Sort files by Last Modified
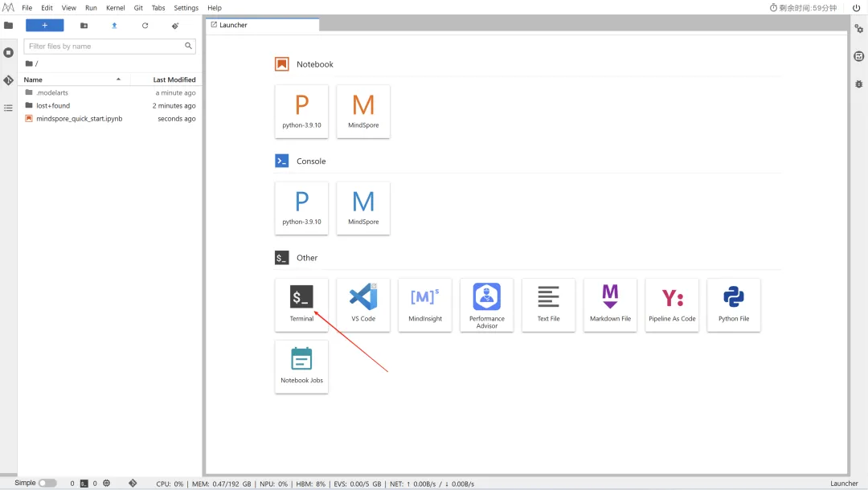Screen dimensions: 868x490 pyautogui.click(x=174, y=80)
